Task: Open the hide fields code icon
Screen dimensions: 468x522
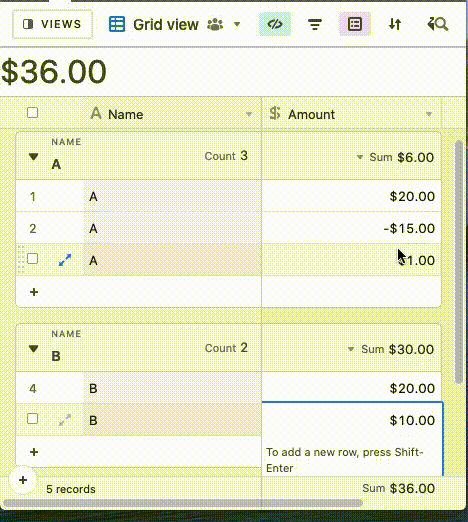Action: (275, 24)
